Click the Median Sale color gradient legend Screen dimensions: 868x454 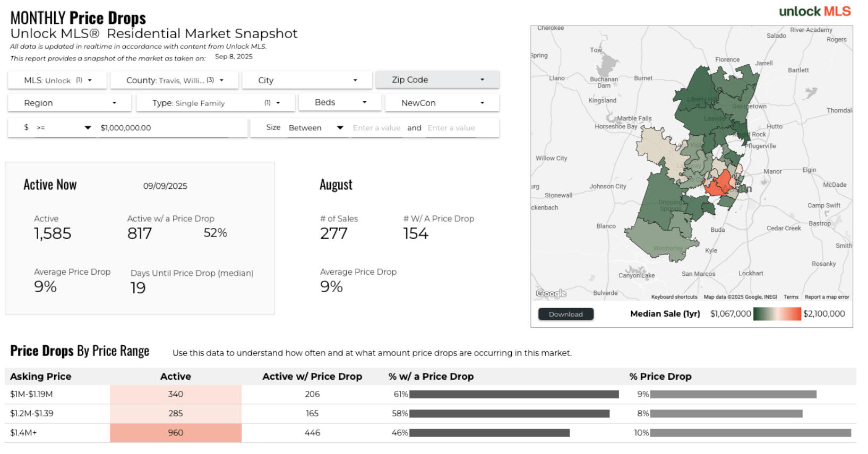(777, 314)
